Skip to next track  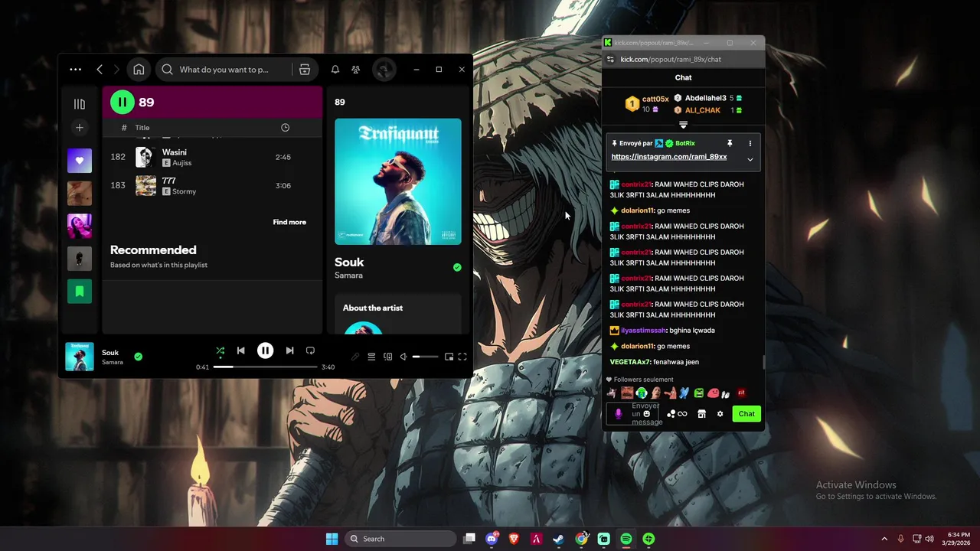click(x=289, y=350)
